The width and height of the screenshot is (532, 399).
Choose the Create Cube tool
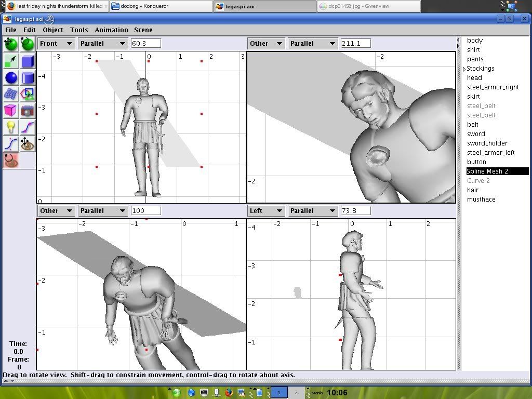pyautogui.click(x=28, y=61)
